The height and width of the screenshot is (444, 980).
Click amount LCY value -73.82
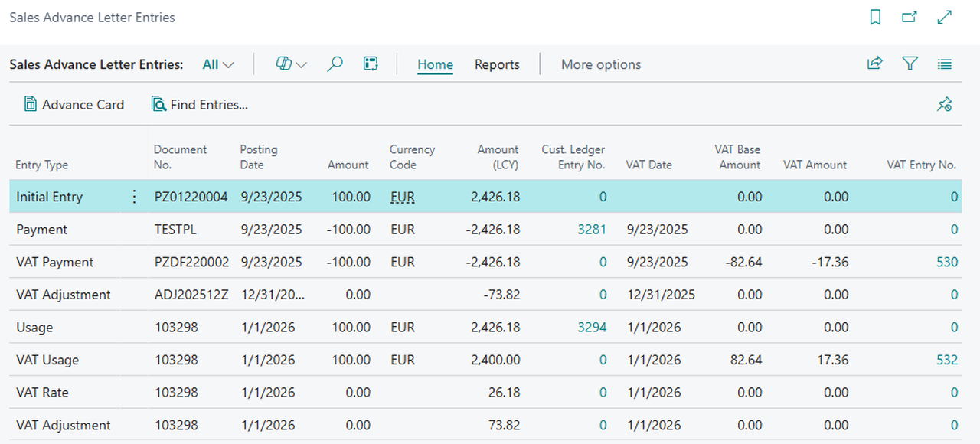pos(502,295)
